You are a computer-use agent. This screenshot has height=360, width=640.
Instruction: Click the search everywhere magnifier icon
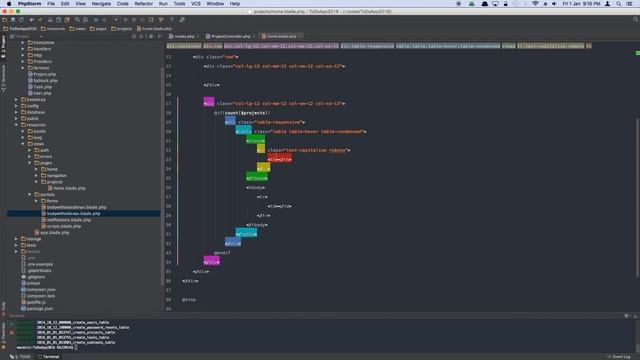pyautogui.click(x=636, y=20)
